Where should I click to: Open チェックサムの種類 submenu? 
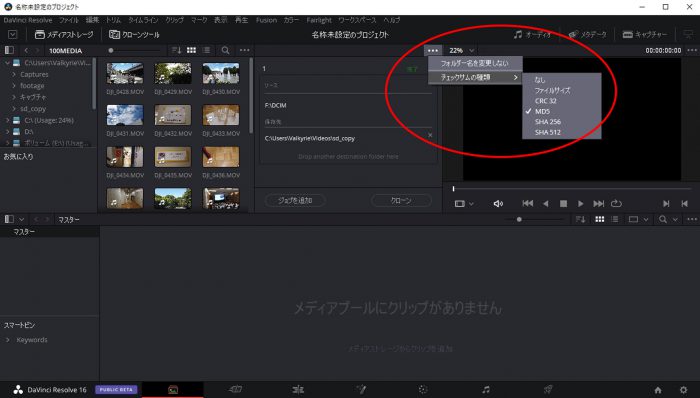475,77
